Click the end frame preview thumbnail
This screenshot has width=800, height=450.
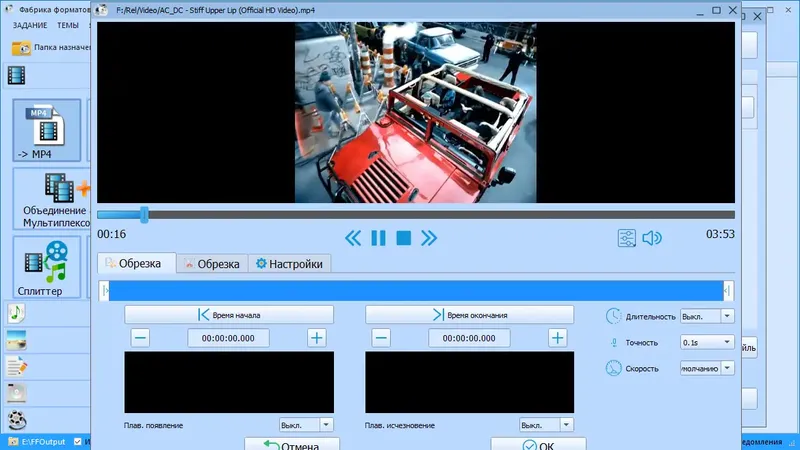click(x=469, y=382)
